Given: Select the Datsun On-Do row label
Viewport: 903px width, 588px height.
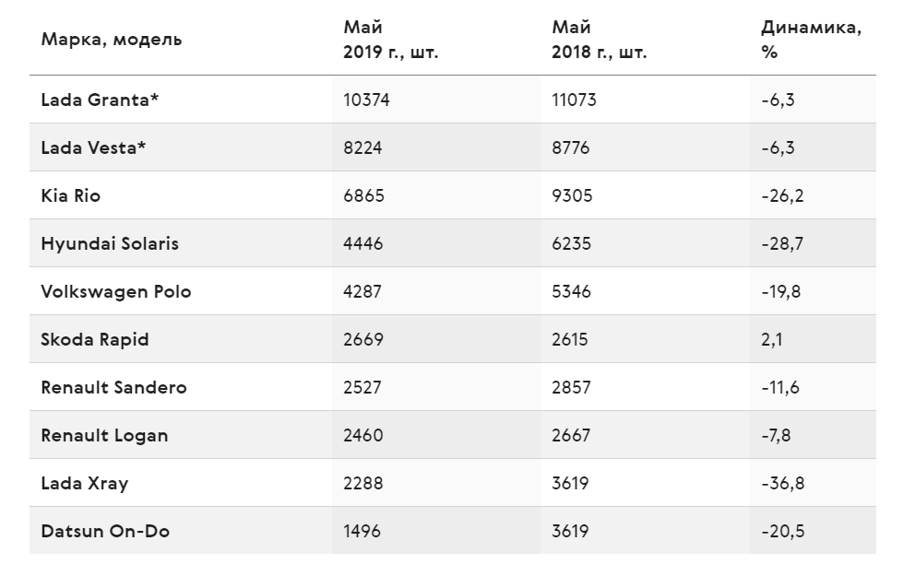Looking at the screenshot, I should point(105,531).
